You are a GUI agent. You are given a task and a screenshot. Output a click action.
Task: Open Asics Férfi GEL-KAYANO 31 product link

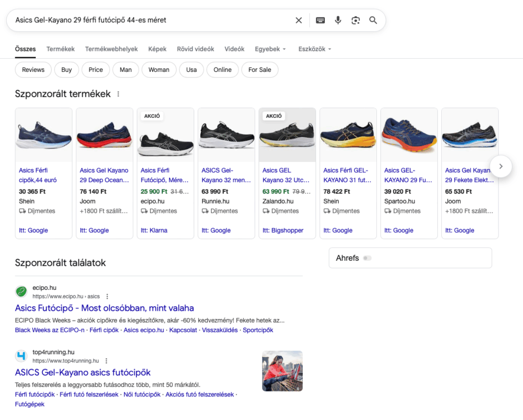point(347,176)
